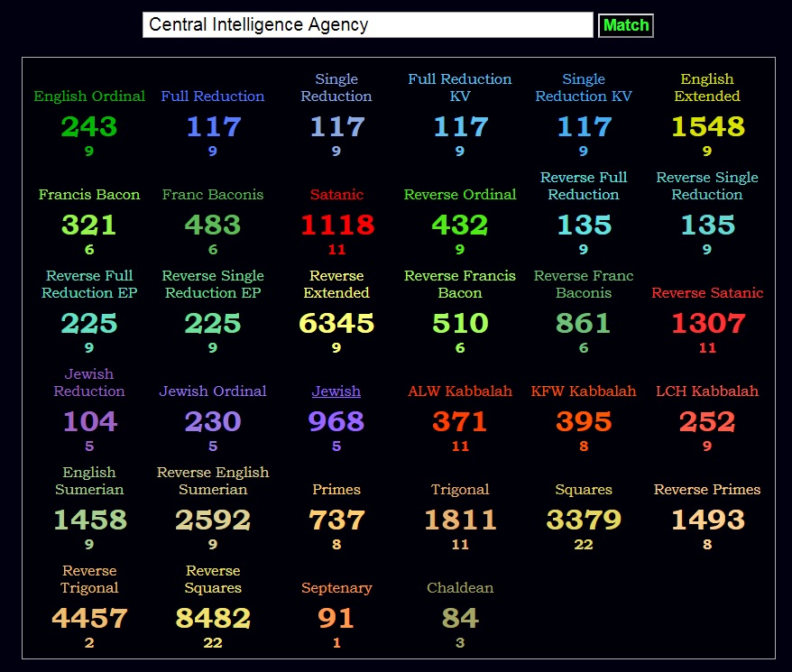
Task: Open the Jewish cipher link
Action: pos(336,391)
